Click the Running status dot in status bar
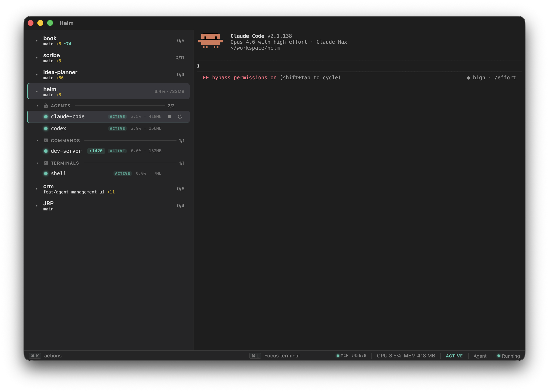The height and width of the screenshot is (392, 549). coord(499,356)
